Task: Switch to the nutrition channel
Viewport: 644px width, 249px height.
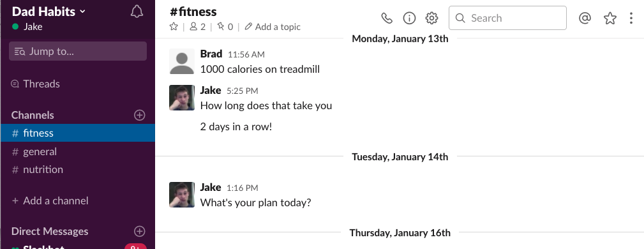Action: pos(78,169)
